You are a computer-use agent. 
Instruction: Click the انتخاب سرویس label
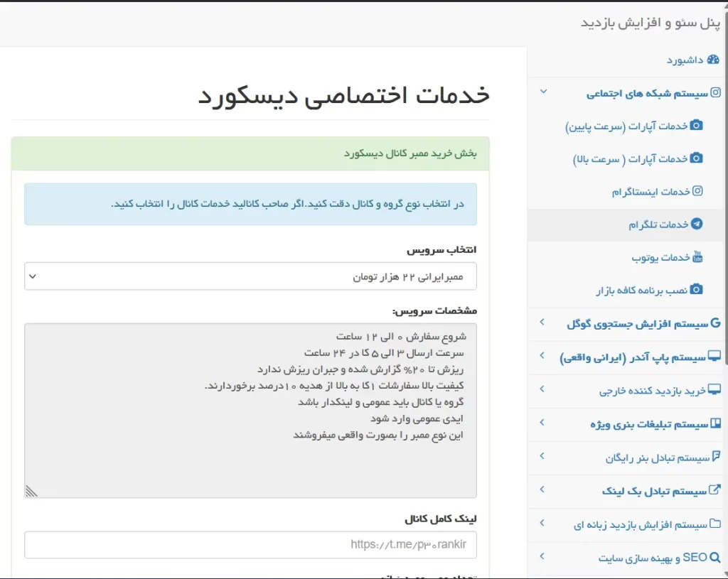[441, 249]
